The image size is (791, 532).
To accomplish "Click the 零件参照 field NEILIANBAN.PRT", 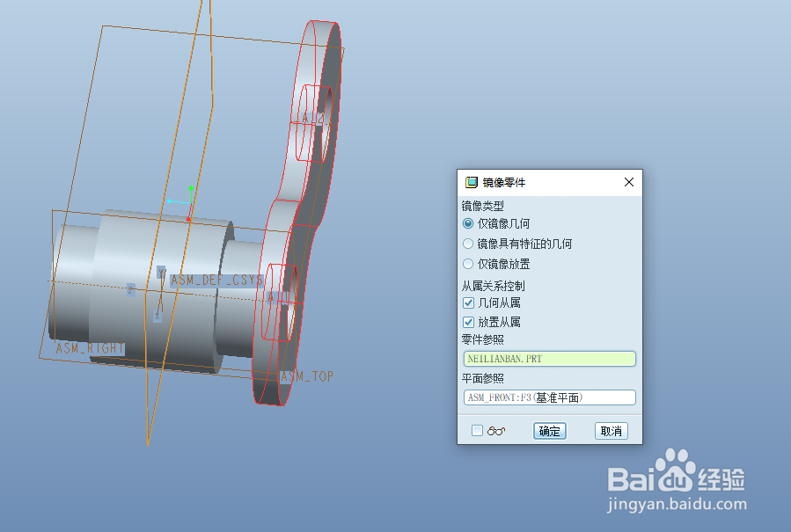I will pos(549,359).
